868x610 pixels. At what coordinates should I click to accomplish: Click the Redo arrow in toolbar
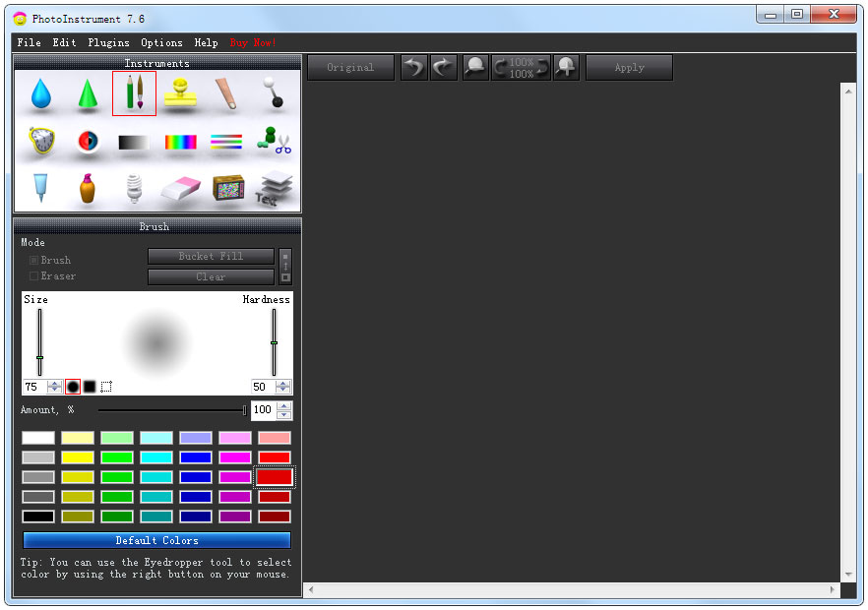444,68
